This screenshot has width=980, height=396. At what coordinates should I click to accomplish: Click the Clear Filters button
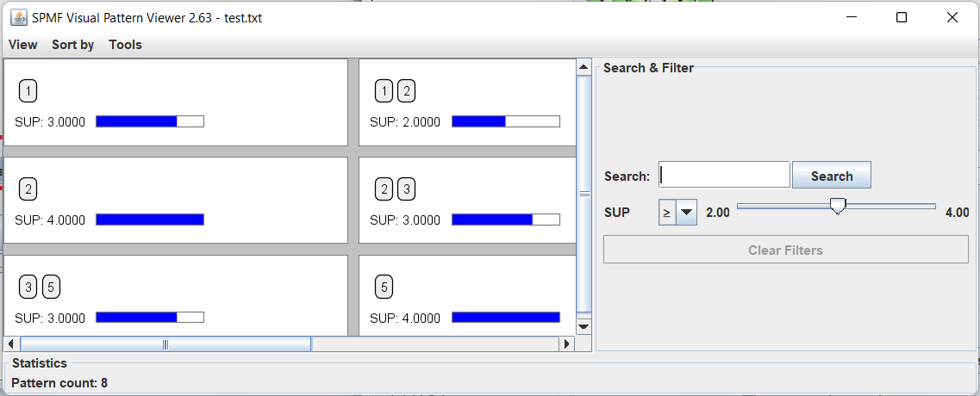point(785,251)
